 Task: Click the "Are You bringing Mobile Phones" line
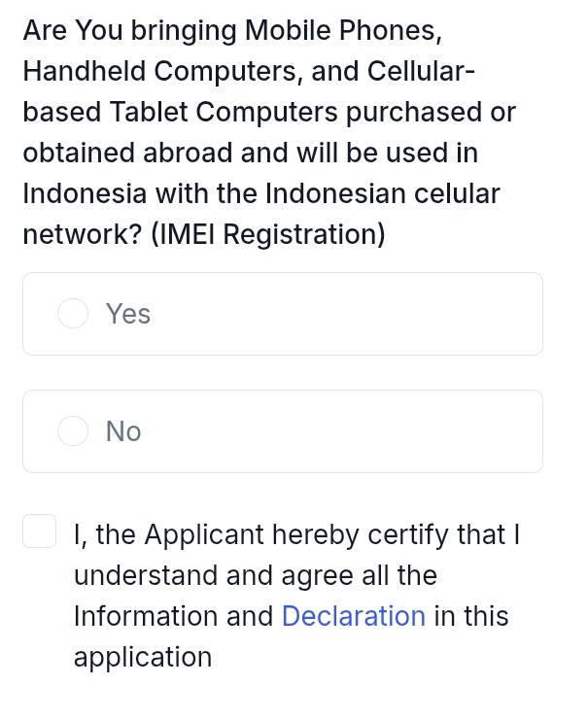233,31
